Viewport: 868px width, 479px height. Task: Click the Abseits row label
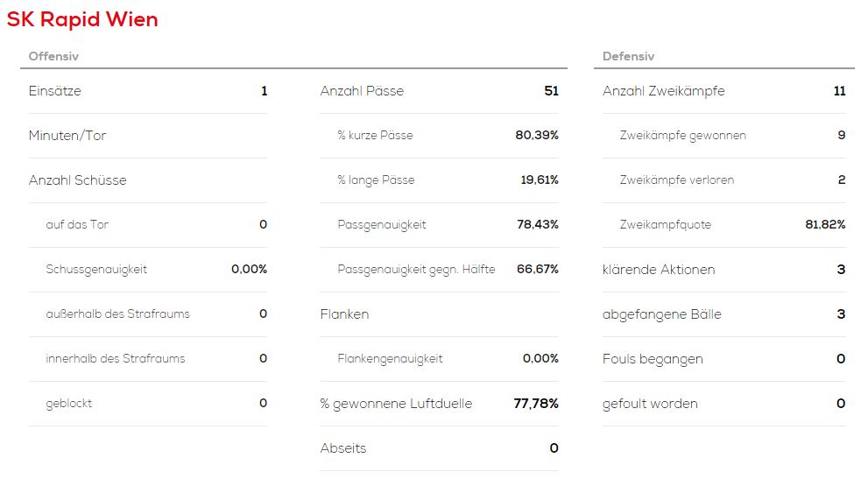[343, 448]
